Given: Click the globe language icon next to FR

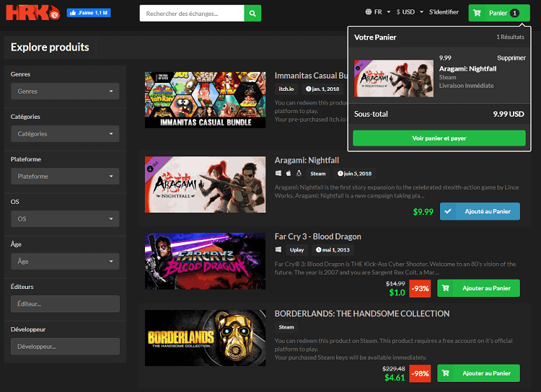Looking at the screenshot, I should (x=369, y=12).
